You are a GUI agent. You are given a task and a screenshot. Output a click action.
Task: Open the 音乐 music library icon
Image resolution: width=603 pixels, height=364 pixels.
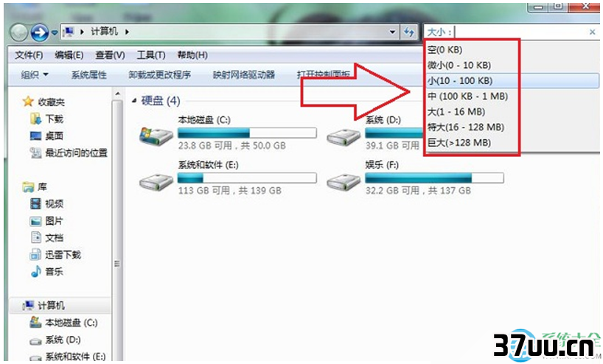36,271
